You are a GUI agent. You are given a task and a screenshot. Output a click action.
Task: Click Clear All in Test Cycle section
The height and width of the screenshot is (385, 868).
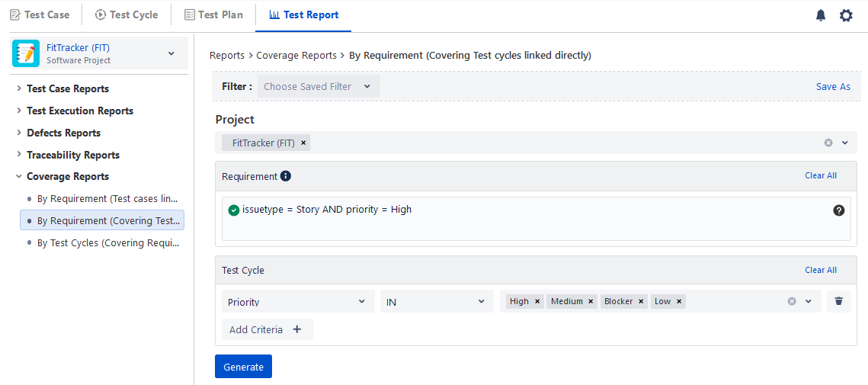coord(821,270)
